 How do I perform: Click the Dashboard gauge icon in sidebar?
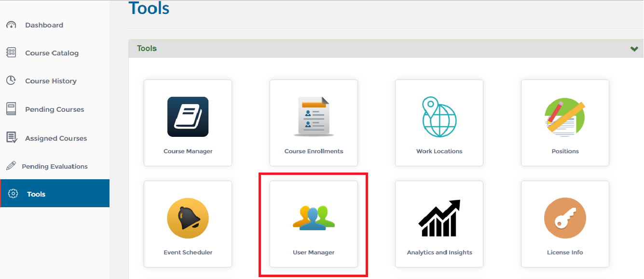pyautogui.click(x=11, y=25)
